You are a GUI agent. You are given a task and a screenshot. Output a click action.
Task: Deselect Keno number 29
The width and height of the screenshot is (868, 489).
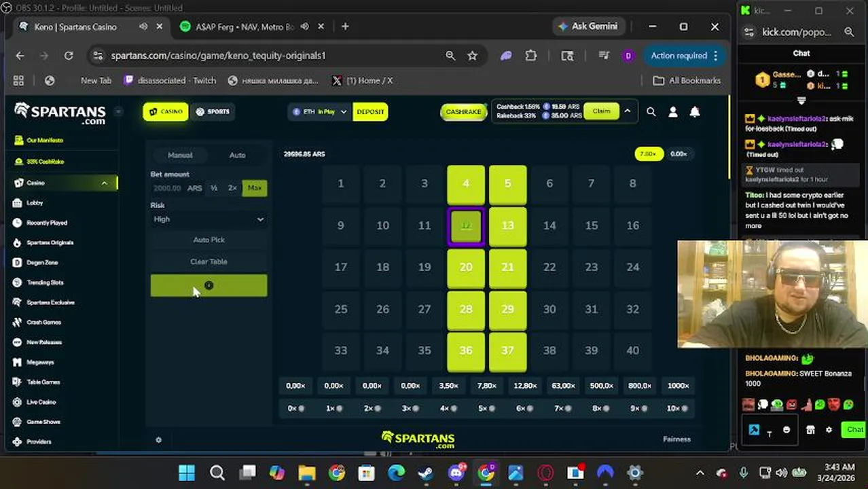[507, 310]
